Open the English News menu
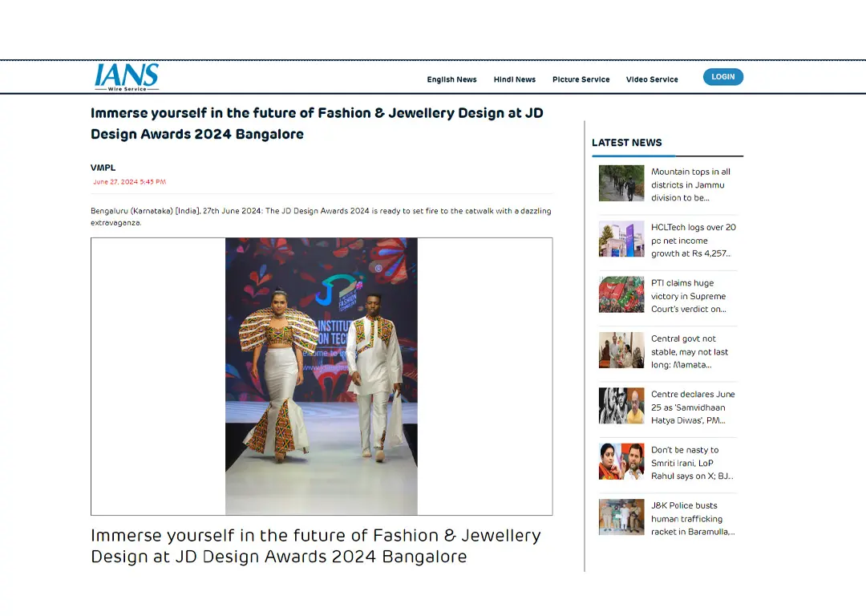The height and width of the screenshot is (616, 866). click(x=451, y=79)
